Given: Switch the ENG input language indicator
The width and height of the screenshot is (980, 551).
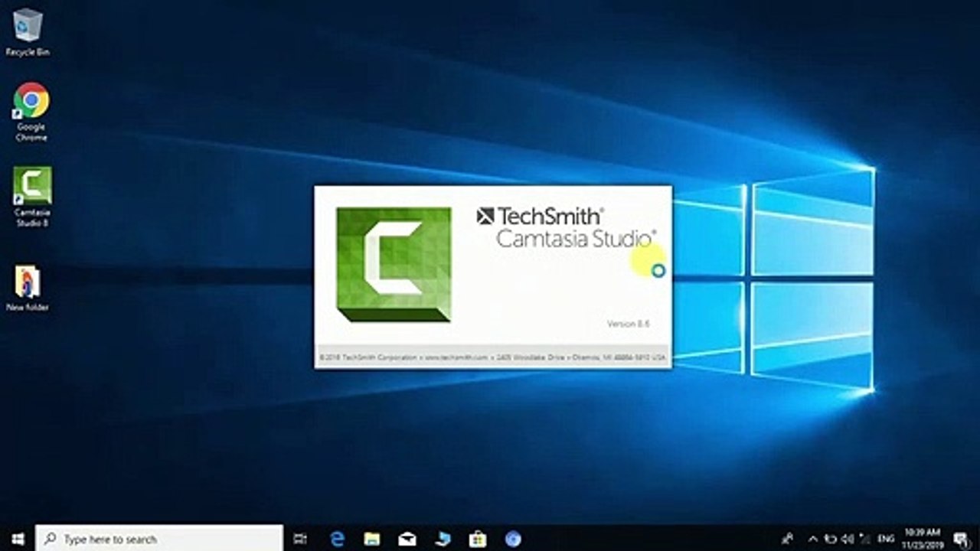Looking at the screenshot, I should coord(886,539).
